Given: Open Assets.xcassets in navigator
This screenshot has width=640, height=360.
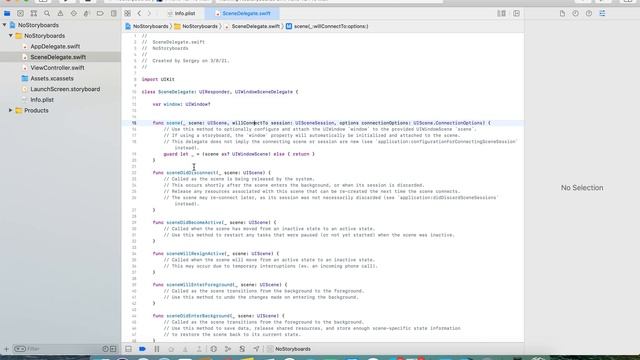Looking at the screenshot, I should coord(52,78).
